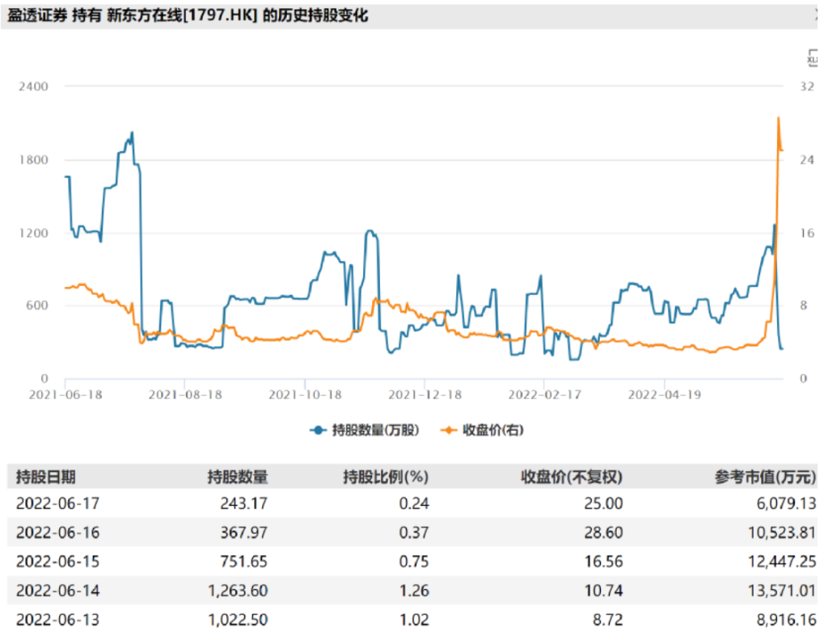Click the closing price 8.72
This screenshot has height=644, width=828.
(608, 619)
